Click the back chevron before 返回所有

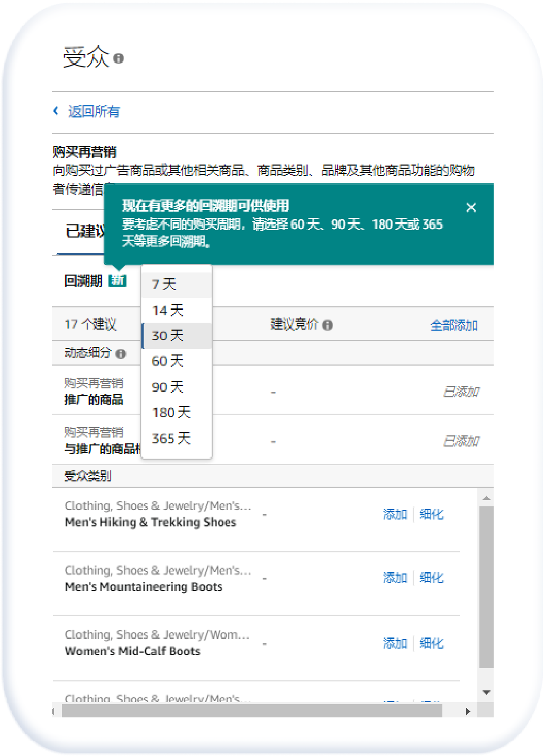point(56,111)
